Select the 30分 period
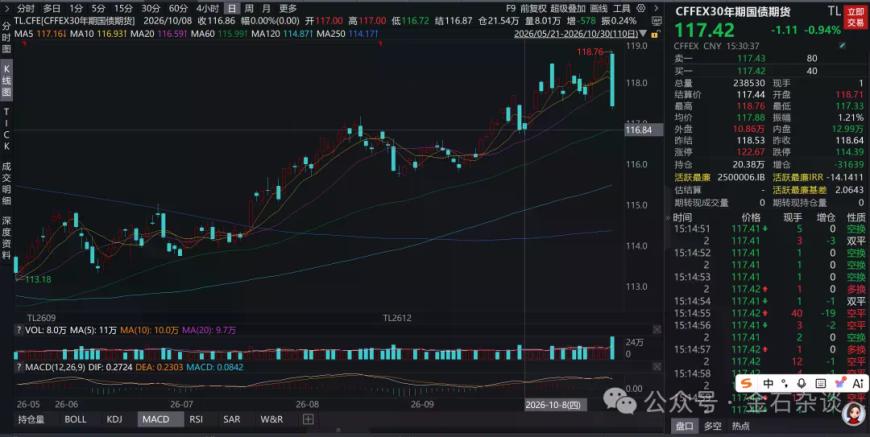This screenshot has height=437, width=870. coord(150,8)
